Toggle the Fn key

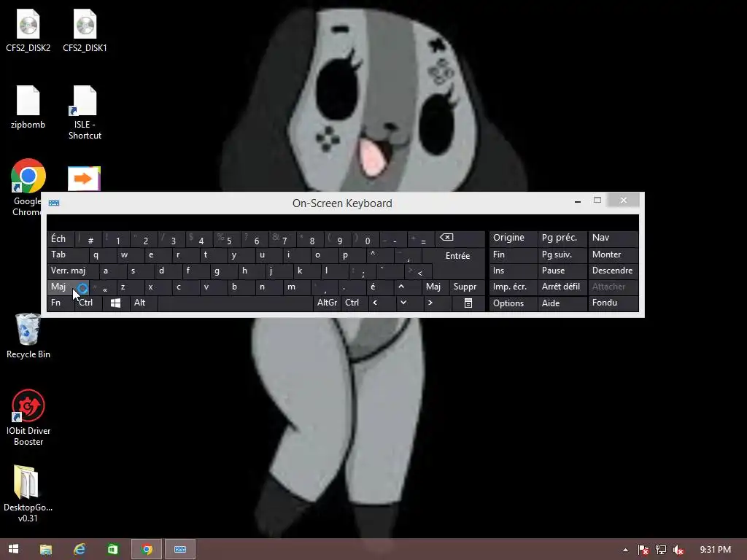click(61, 303)
